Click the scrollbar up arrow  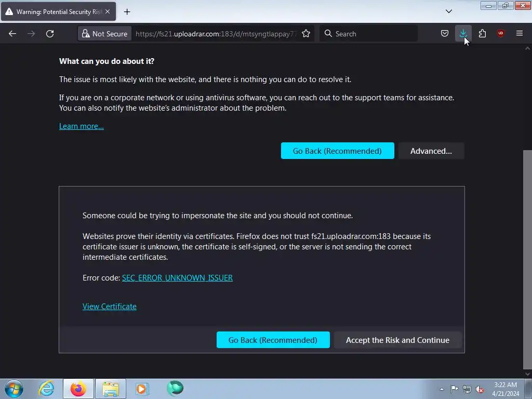[527, 48]
